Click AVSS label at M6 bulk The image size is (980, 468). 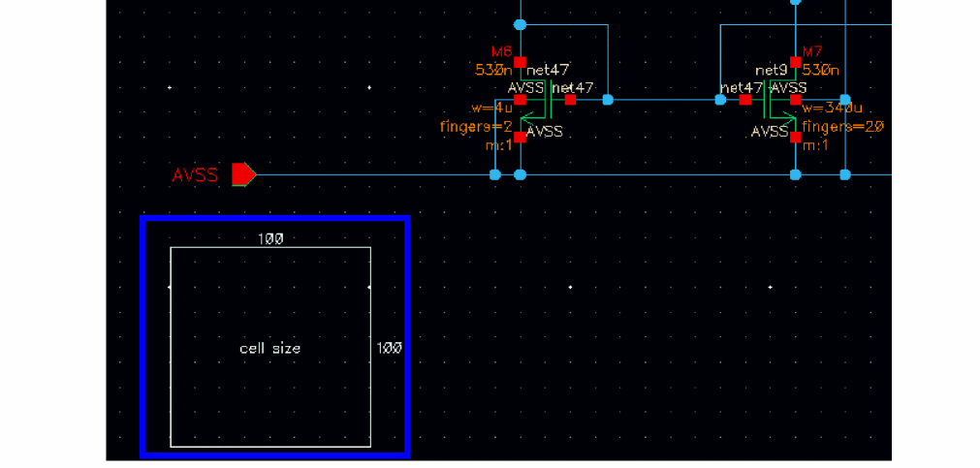tap(526, 88)
